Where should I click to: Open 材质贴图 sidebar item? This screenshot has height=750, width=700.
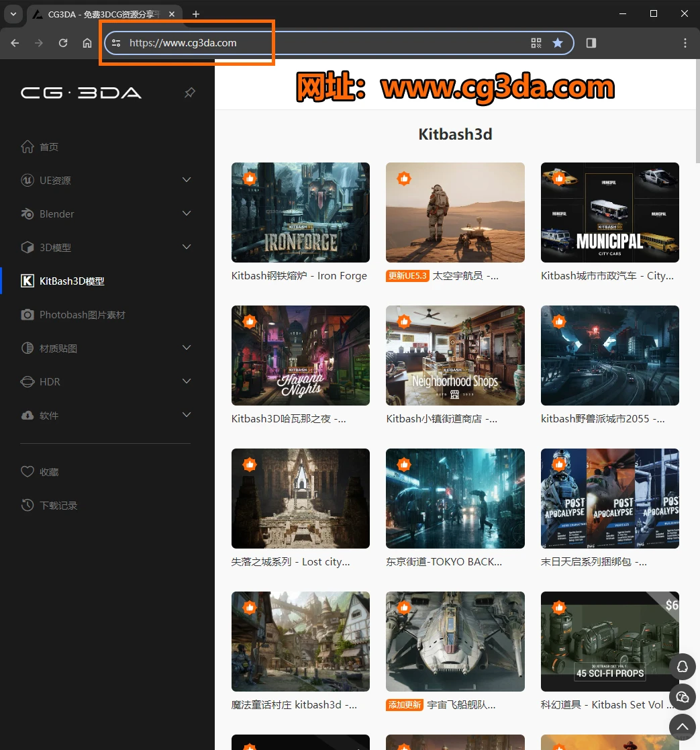[x=49, y=348]
